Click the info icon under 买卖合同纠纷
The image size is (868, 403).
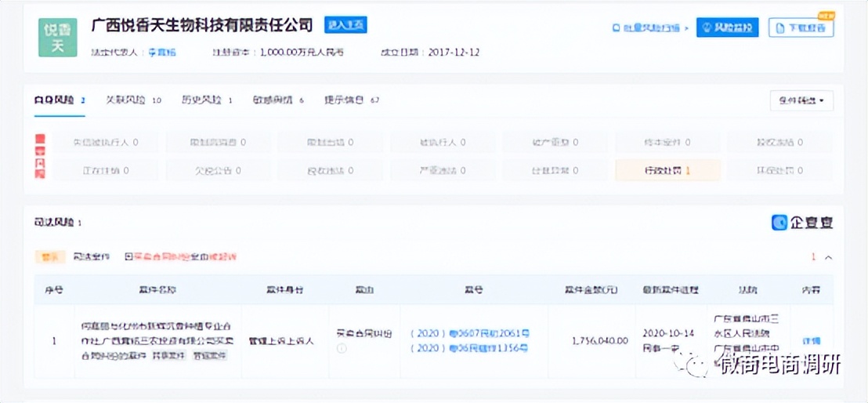point(342,349)
